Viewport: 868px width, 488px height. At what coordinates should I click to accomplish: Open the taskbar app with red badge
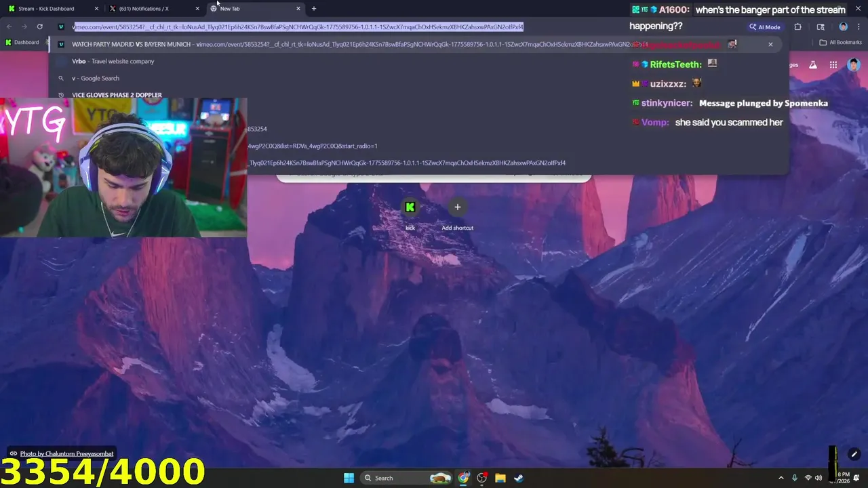(x=481, y=478)
